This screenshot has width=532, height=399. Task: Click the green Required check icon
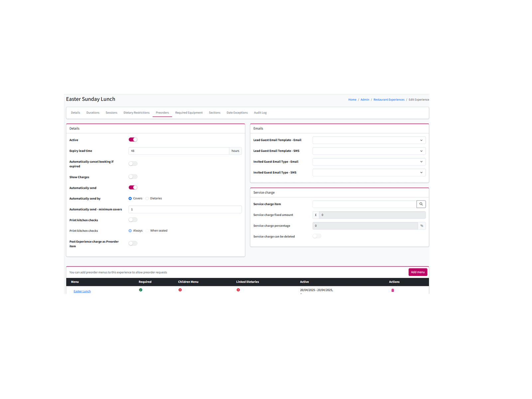141,290
